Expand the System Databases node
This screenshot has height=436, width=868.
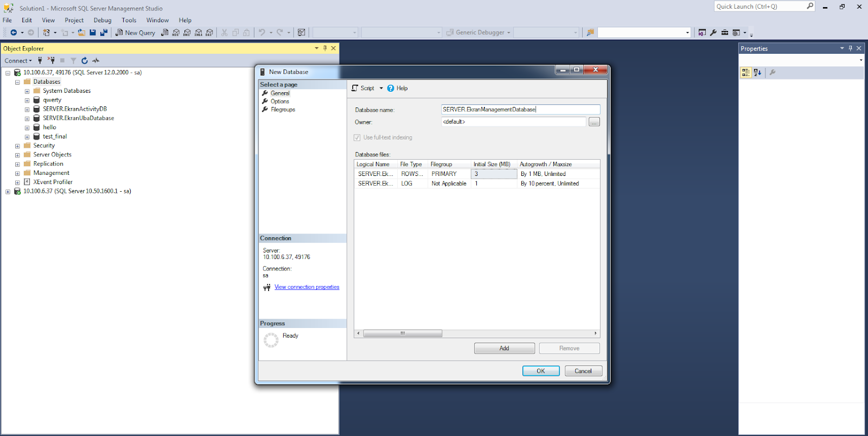point(27,91)
